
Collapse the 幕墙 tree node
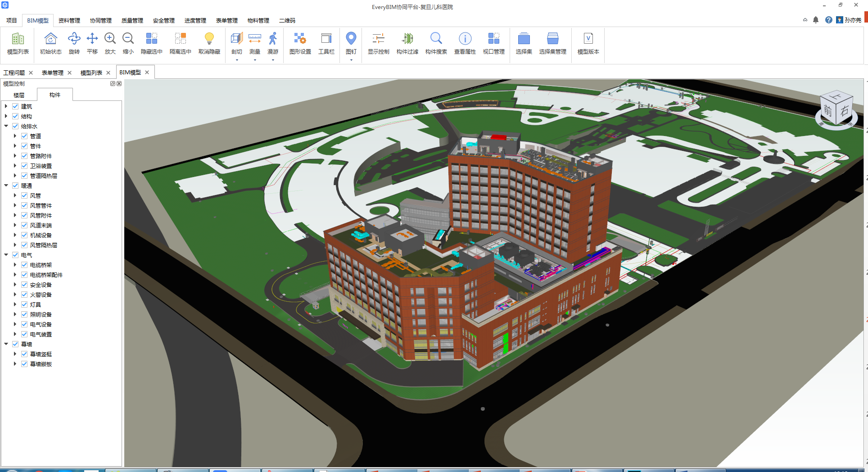click(x=6, y=344)
